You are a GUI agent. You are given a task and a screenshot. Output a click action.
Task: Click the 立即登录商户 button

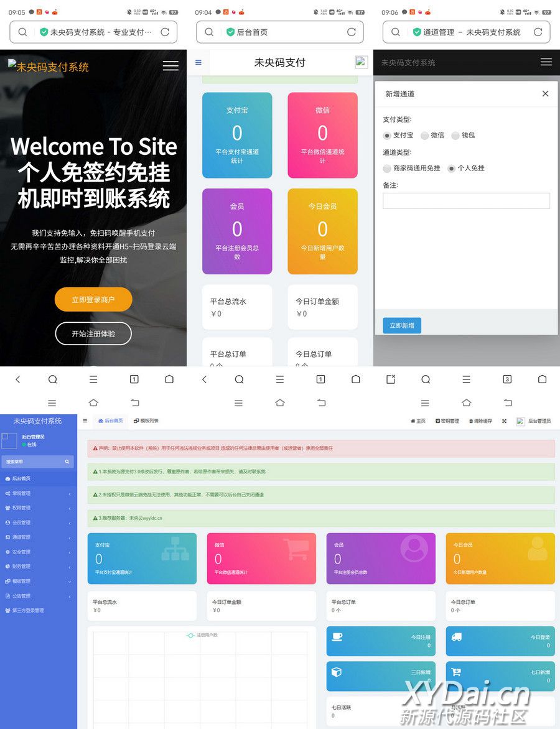[x=93, y=300]
